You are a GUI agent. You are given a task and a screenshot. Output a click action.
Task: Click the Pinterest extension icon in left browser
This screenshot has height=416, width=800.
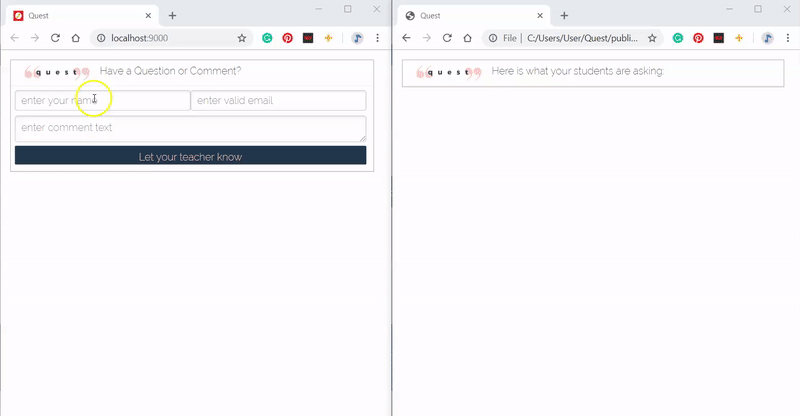pyautogui.click(x=287, y=38)
